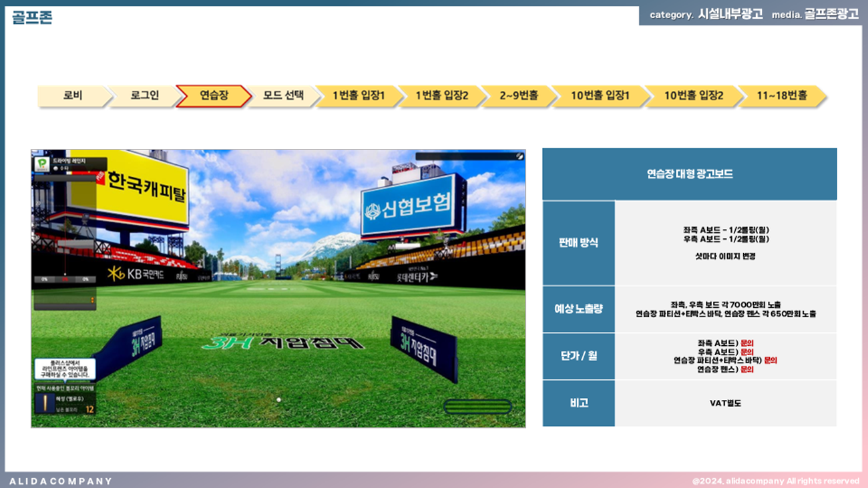This screenshot has width=868, height=488.
Task: Click the golf ball icon in top-right bar
Action: 518,156
